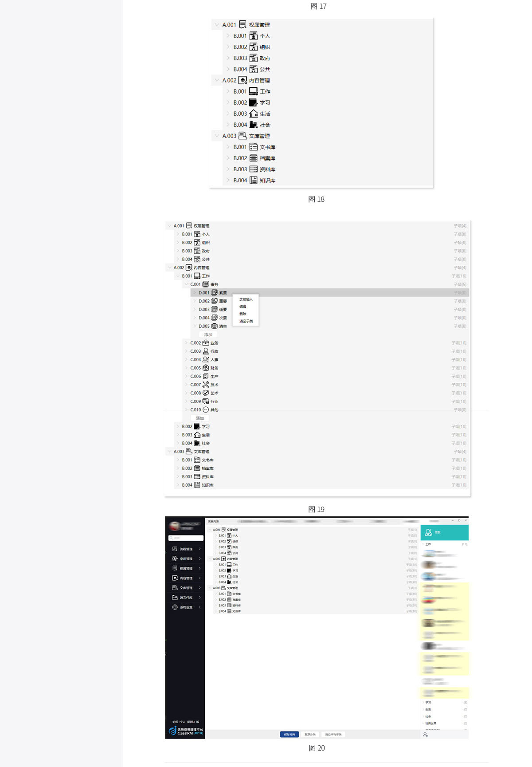The image size is (532, 767).
Task: Click the 生活 house icon in Figure 18
Action: coord(253,114)
